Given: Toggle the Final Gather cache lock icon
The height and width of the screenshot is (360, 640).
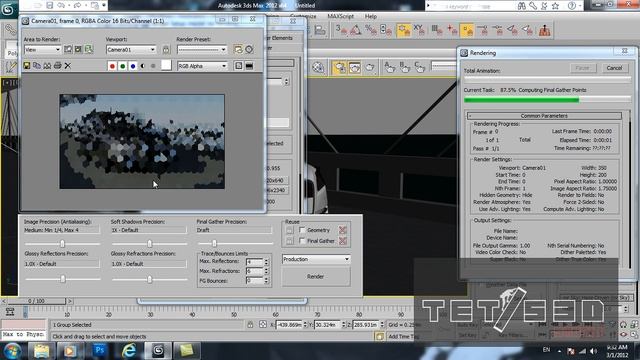Looking at the screenshot, I should pyautogui.click(x=289, y=241).
